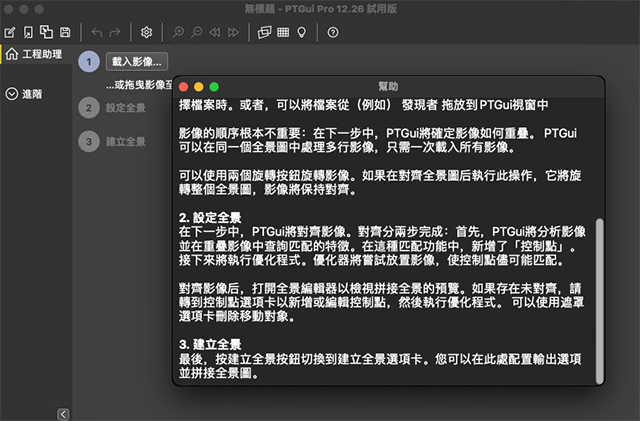The image size is (640, 421).
Task: Minimize the 幫助 help window
Action: 199,87
